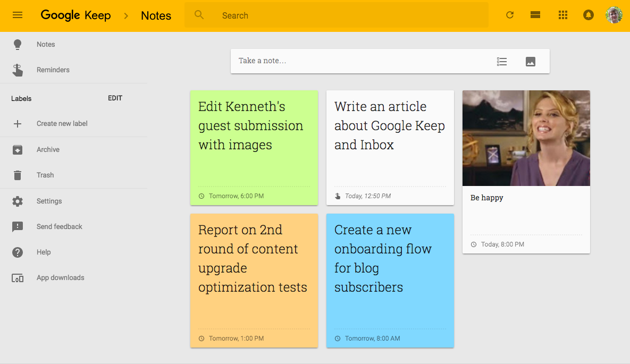Open Settings from the sidebar
630x364 pixels.
(49, 201)
